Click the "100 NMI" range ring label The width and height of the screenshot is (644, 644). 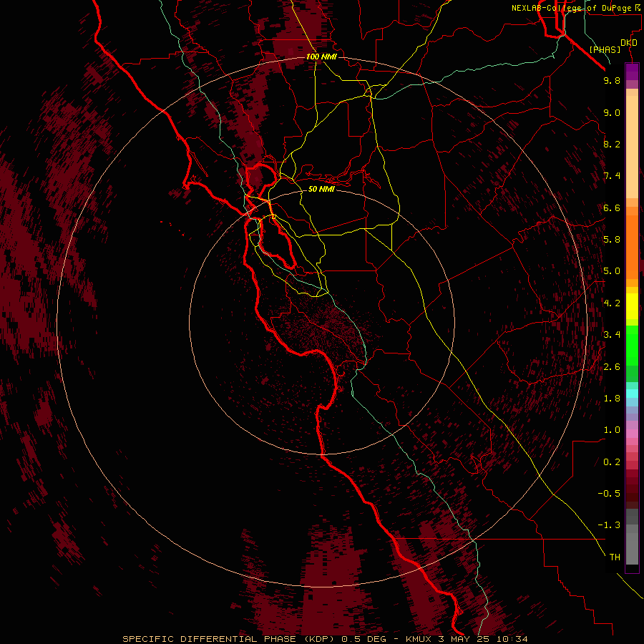(321, 57)
